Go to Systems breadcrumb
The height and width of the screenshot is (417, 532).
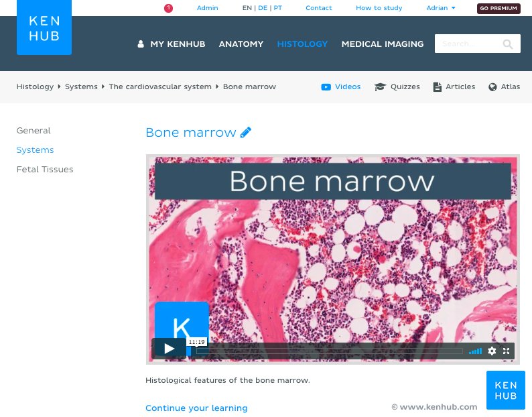(x=81, y=86)
